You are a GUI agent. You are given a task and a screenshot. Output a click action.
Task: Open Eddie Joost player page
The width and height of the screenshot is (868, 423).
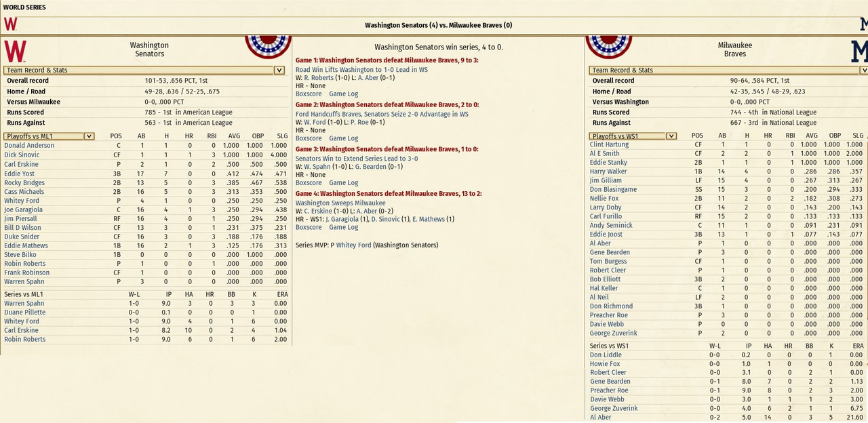point(606,235)
